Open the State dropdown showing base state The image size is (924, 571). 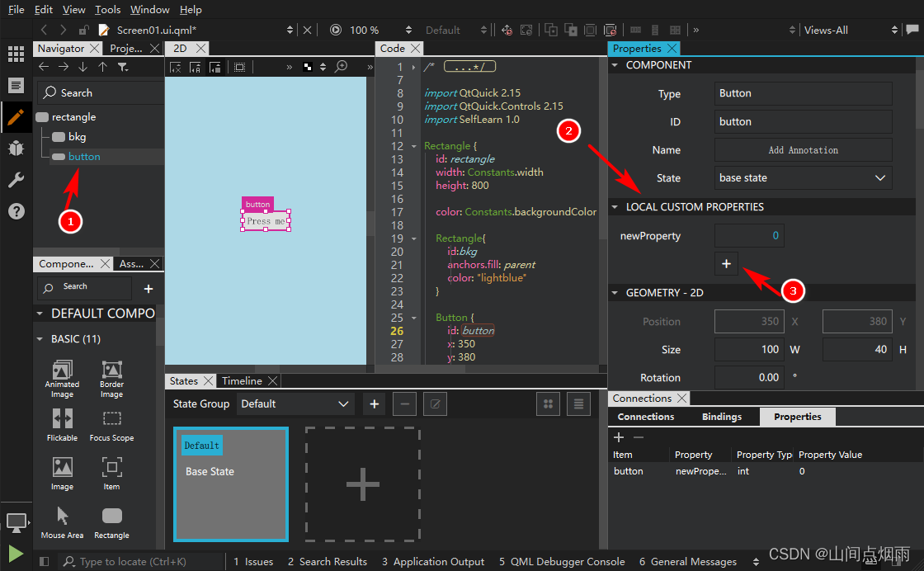pos(802,177)
